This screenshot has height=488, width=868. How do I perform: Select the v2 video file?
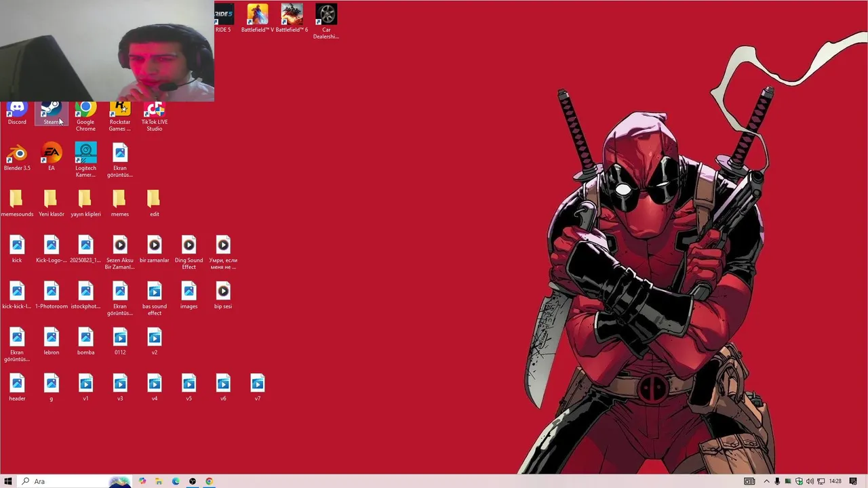point(155,342)
